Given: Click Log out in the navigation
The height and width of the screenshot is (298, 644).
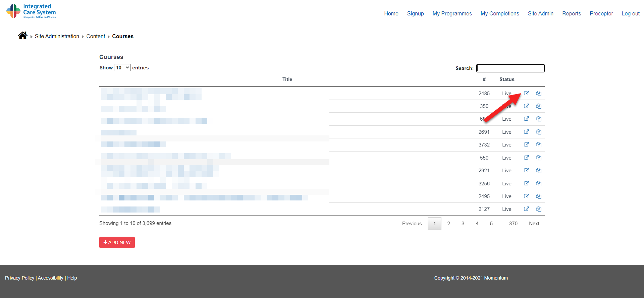Looking at the screenshot, I should 631,13.
